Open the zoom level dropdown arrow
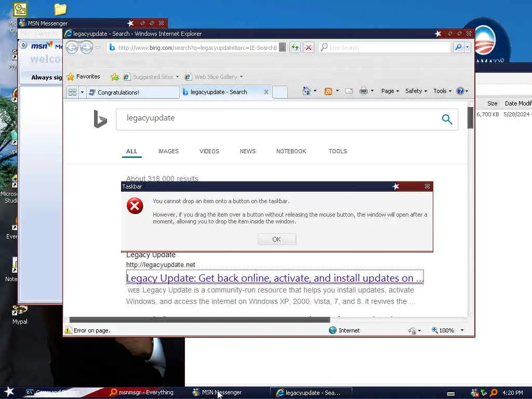Screen dimensions: 532x399 (x=462, y=330)
